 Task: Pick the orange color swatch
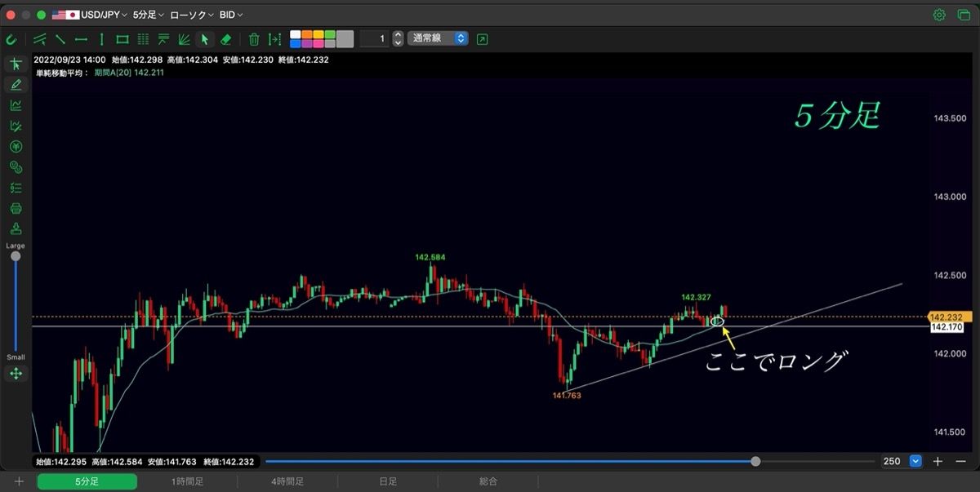(x=307, y=35)
